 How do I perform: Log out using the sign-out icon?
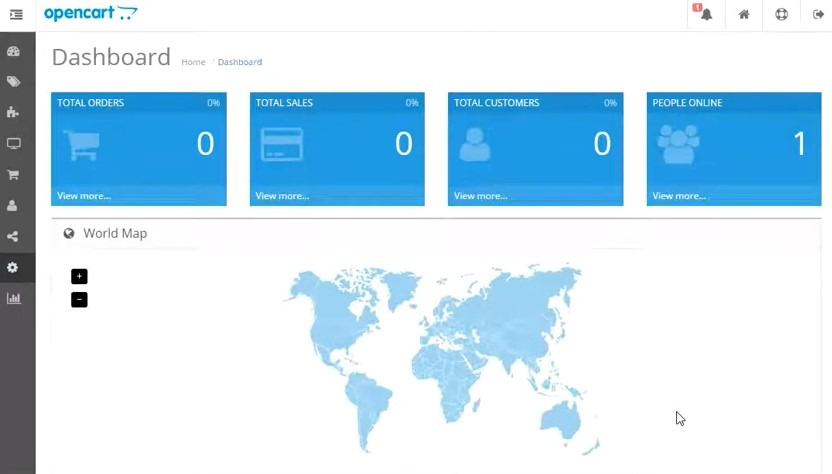tap(818, 14)
